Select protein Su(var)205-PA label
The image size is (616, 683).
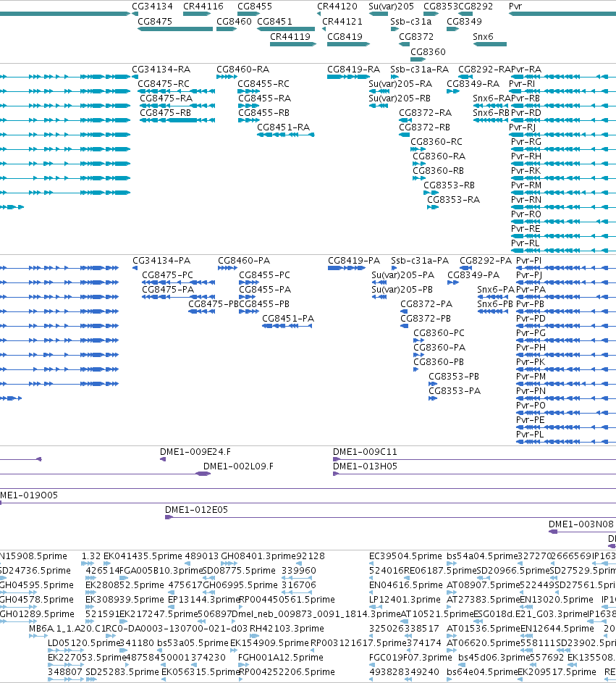point(403,275)
